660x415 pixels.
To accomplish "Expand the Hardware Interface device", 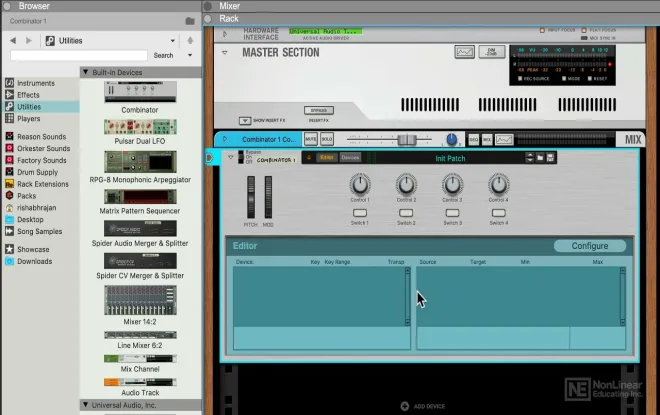I will pos(225,34).
